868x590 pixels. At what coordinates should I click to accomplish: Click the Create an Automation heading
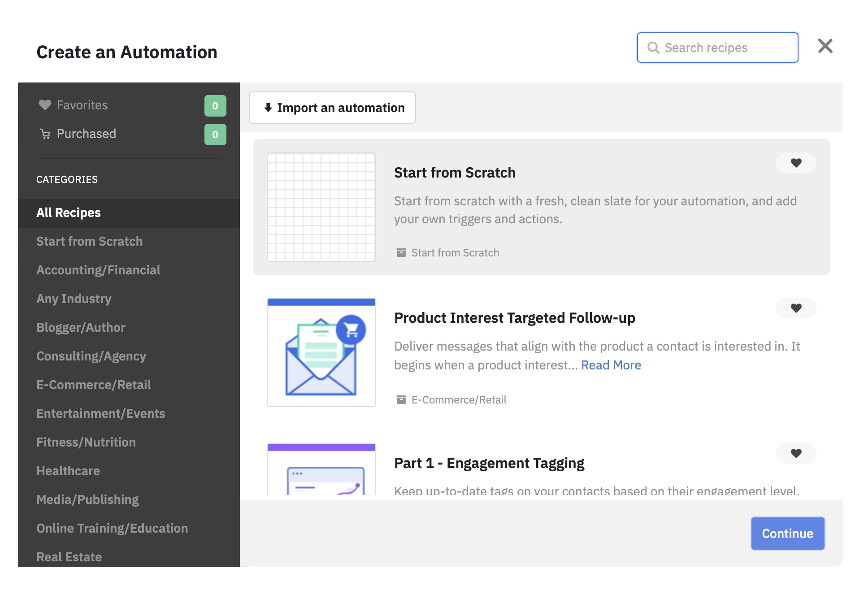click(x=127, y=52)
